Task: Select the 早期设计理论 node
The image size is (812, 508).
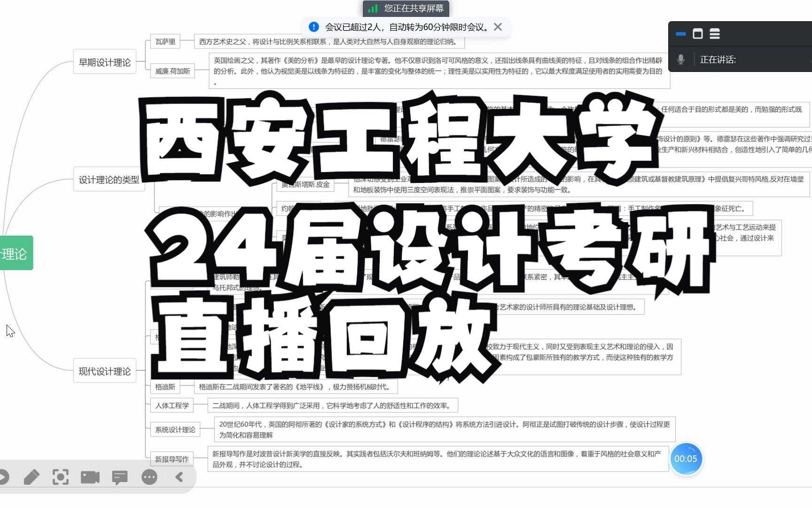Action: [104, 61]
